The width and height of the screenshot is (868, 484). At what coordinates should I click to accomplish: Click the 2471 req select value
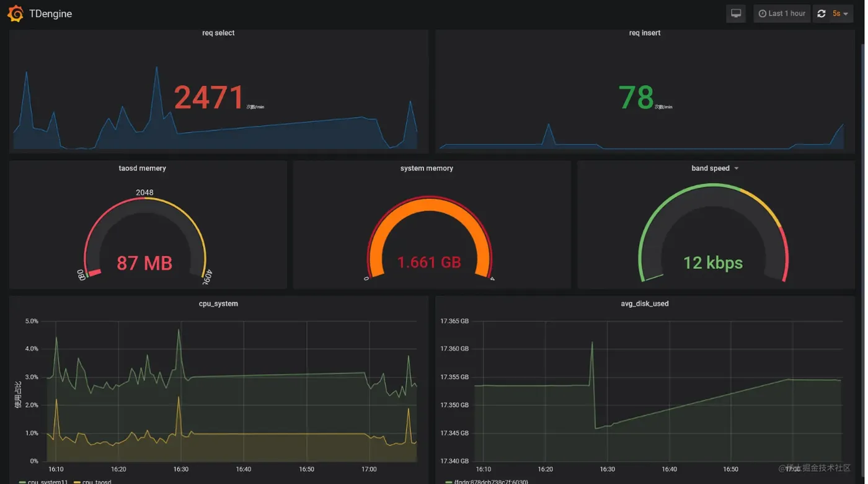tap(209, 98)
